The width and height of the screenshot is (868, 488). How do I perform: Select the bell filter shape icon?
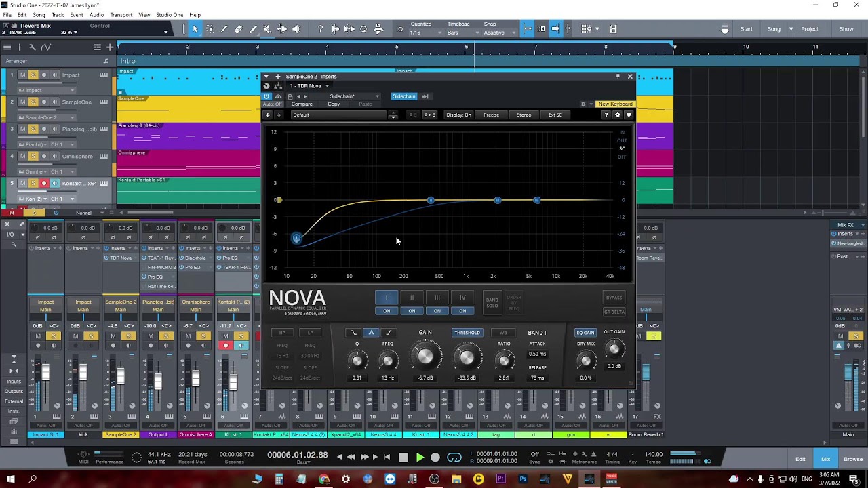pos(371,333)
